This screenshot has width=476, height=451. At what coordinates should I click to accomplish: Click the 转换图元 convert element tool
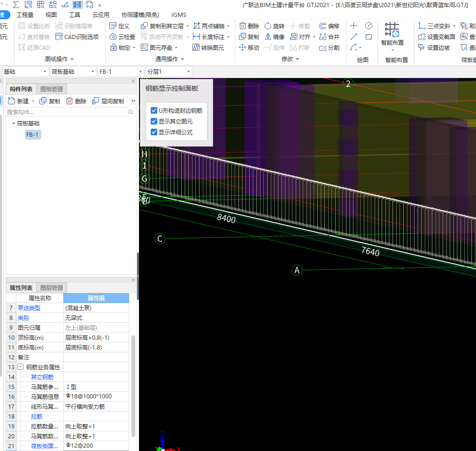(208, 47)
